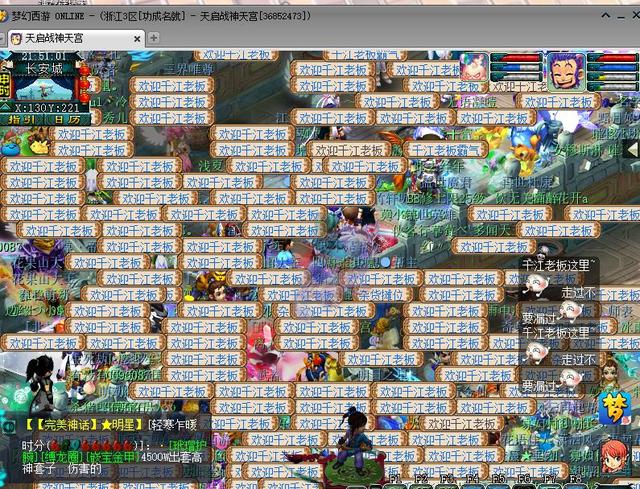Click the player's blue mana bar
Screen dimensions: 640x489
(x=613, y=67)
